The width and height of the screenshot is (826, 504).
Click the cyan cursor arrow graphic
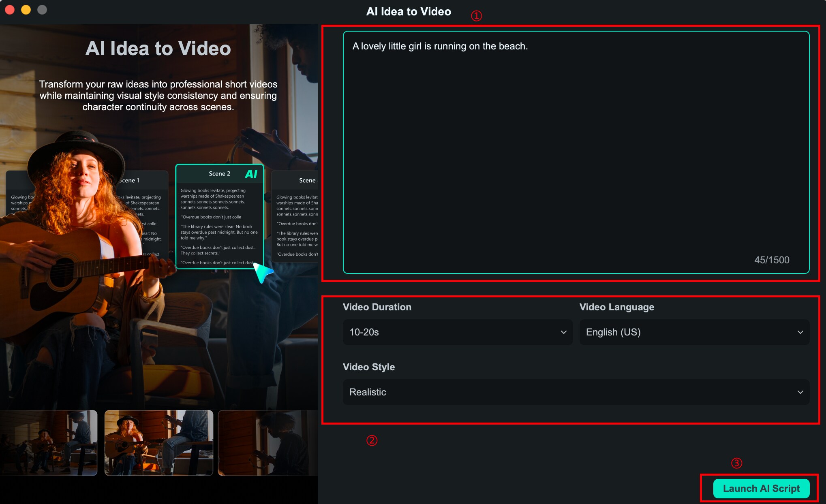point(263,273)
